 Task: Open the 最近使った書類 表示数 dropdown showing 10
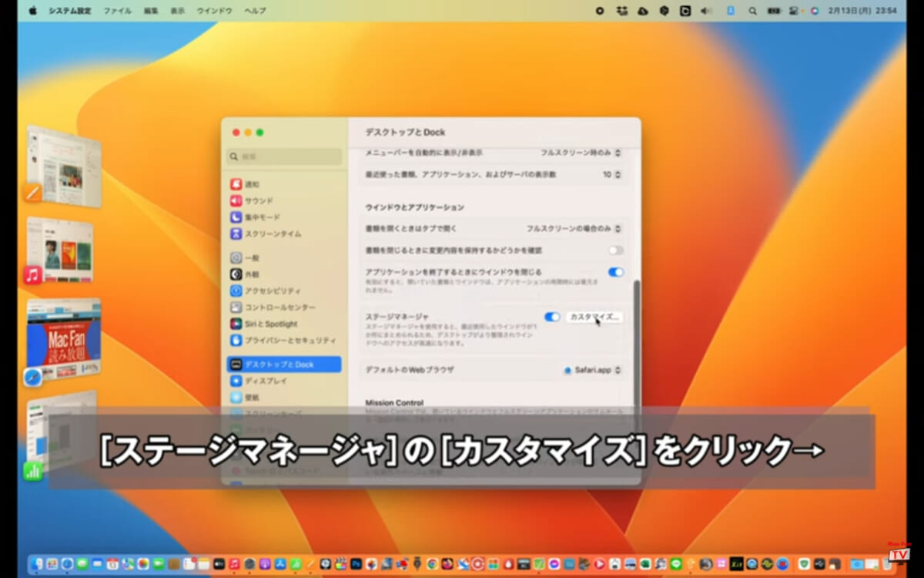612,175
